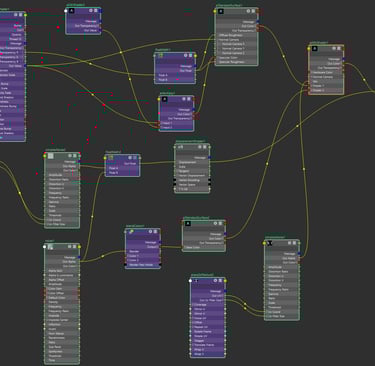This screenshot has width=375, height=366.
Task: Click the round header button on the place2dTexture node
Action: (x=215, y=281)
